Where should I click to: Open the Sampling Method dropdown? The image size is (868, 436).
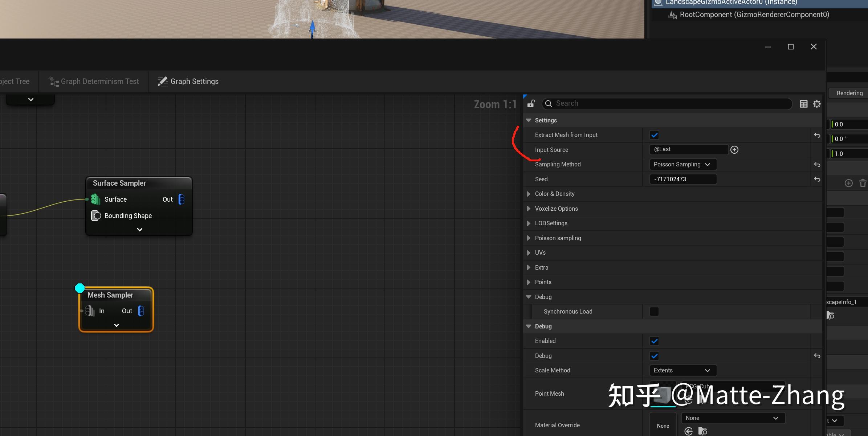[682, 164]
